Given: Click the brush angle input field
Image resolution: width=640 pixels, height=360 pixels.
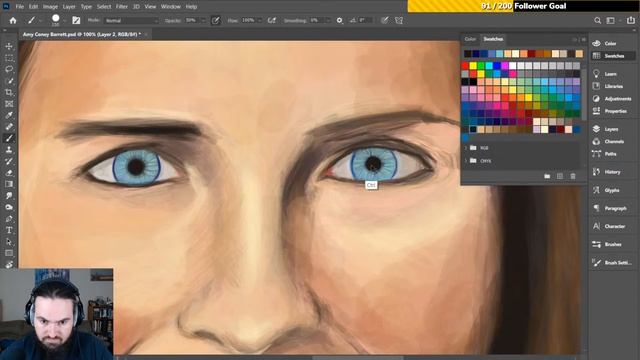Looking at the screenshot, I should point(365,20).
